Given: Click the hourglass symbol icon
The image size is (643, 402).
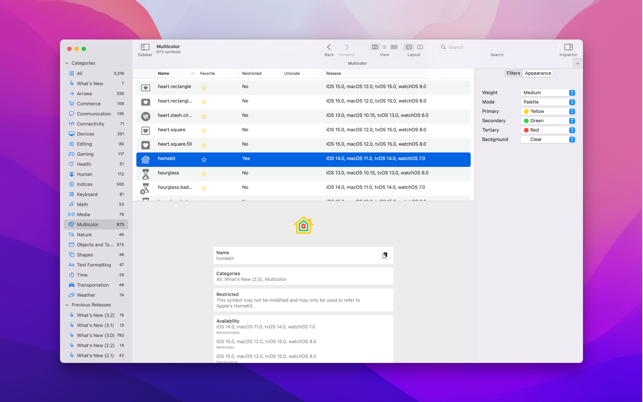Looking at the screenshot, I should (146, 174).
